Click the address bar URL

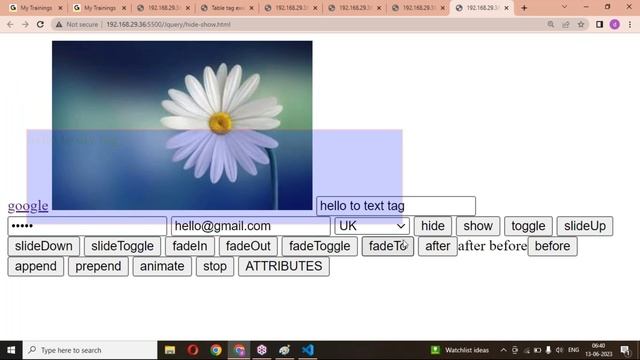[x=169, y=24]
